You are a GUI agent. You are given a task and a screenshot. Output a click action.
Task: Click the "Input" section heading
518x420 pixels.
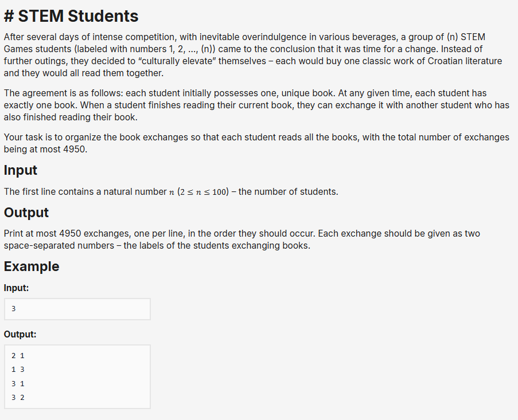(x=21, y=170)
